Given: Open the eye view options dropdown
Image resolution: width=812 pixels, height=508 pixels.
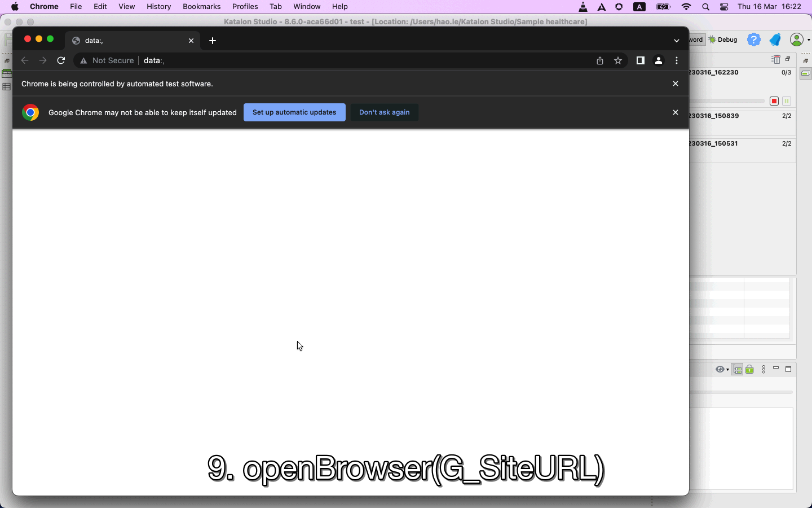Looking at the screenshot, I should pyautogui.click(x=722, y=370).
